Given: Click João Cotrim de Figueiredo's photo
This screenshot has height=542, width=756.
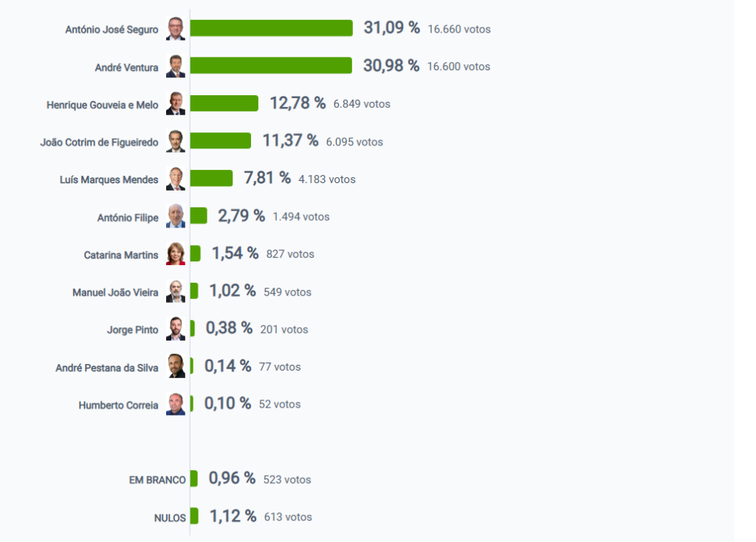Looking at the screenshot, I should tap(176, 141).
